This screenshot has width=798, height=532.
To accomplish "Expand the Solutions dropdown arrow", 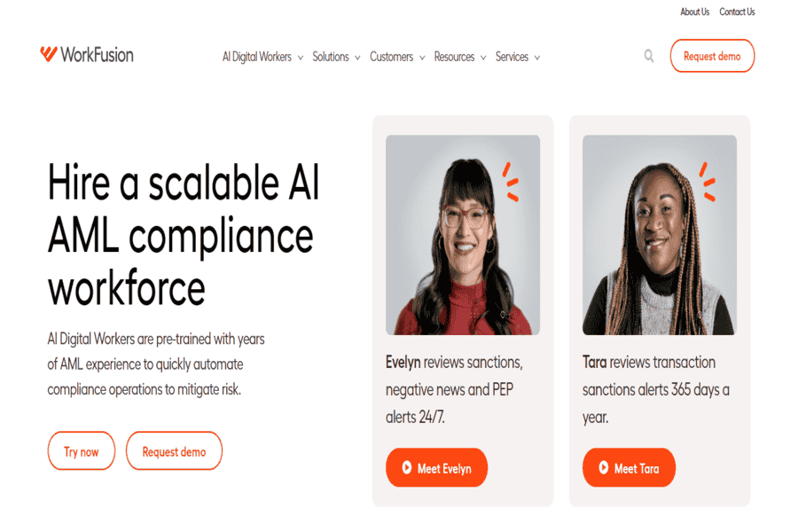I will coord(358,58).
